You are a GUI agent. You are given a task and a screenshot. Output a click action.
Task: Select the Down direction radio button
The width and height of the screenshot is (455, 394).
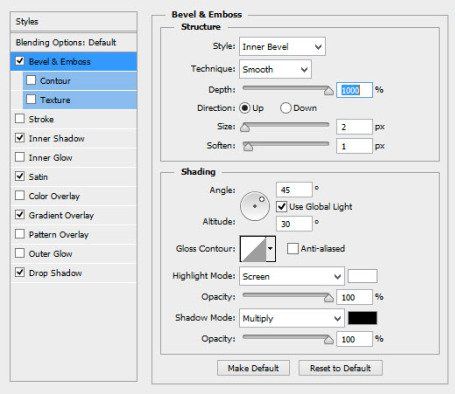[x=286, y=108]
